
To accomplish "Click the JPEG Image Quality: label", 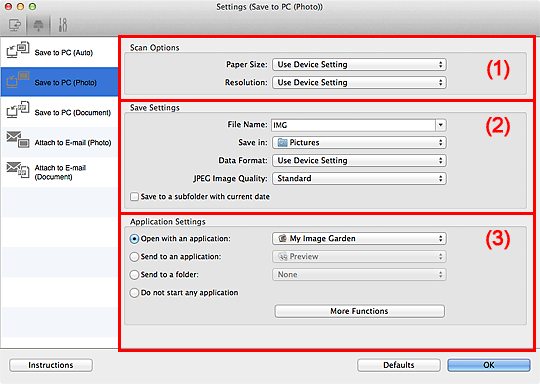I will (230, 178).
